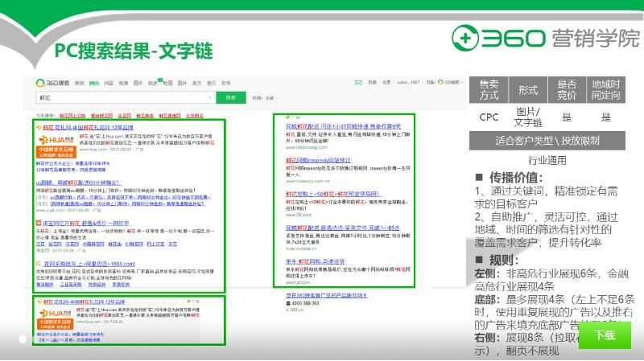Click the green search button beside the input
The height and width of the screenshot is (361, 644).
(x=231, y=97)
